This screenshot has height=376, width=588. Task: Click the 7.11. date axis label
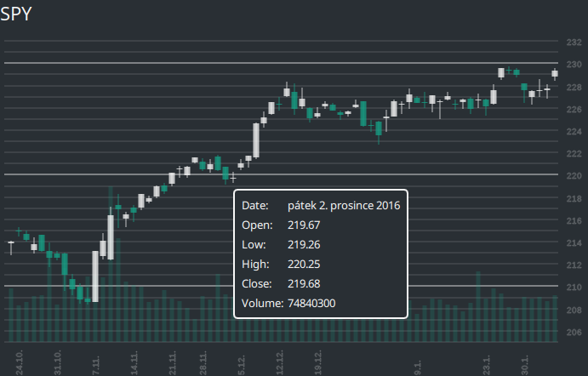(x=96, y=366)
